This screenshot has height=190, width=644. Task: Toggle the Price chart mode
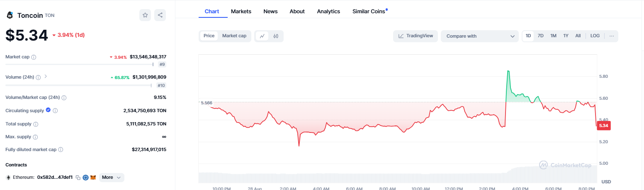[x=209, y=36]
